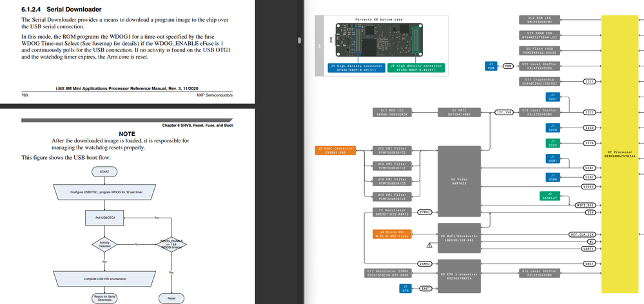Click the 'U14 EMI Filter' block

pos(392,182)
